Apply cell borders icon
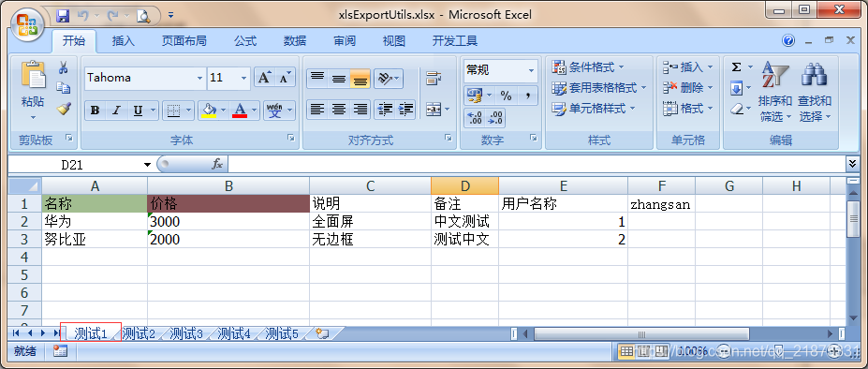Viewport: 868px width, 369px height. coord(173,111)
